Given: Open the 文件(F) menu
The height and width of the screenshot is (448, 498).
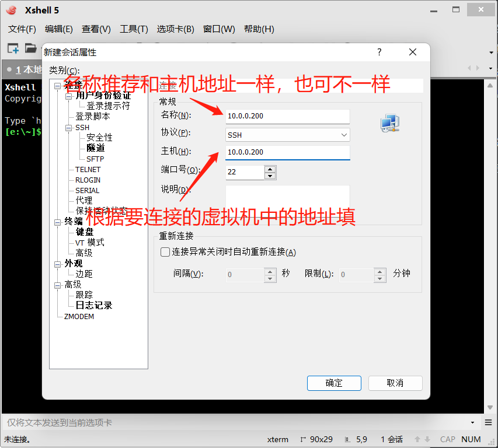Looking at the screenshot, I should 22,29.
